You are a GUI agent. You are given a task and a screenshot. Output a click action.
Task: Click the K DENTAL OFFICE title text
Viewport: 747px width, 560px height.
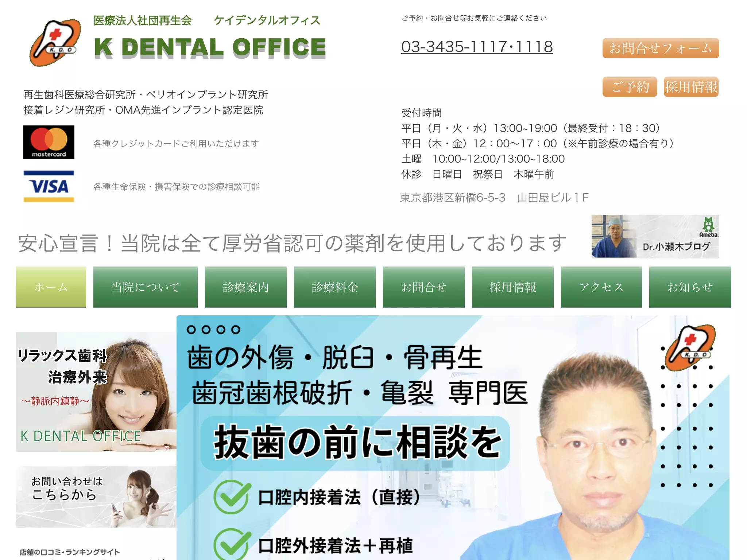point(210,48)
